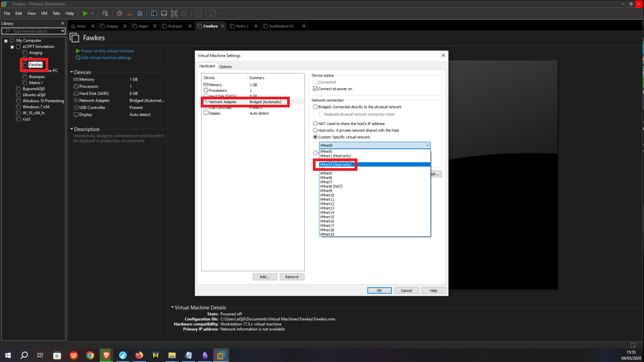Toggle the thumbnail bar toolbar icon
The width and height of the screenshot is (644, 362).
coord(164,13)
